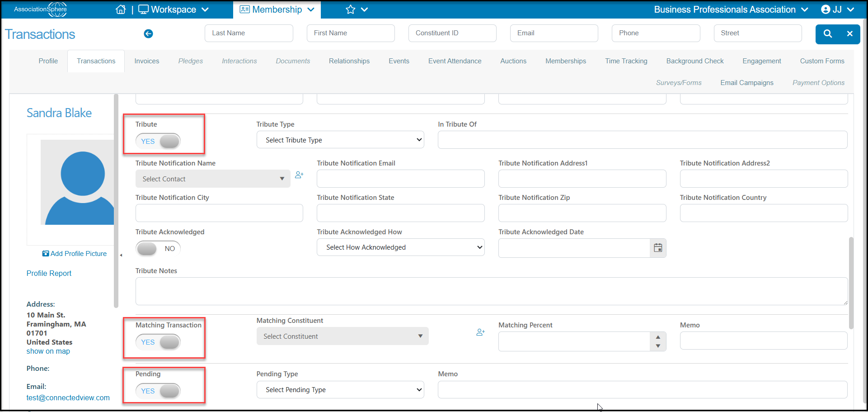Click the Last Name search field
Screen dimensions: 868x412
coord(249,33)
